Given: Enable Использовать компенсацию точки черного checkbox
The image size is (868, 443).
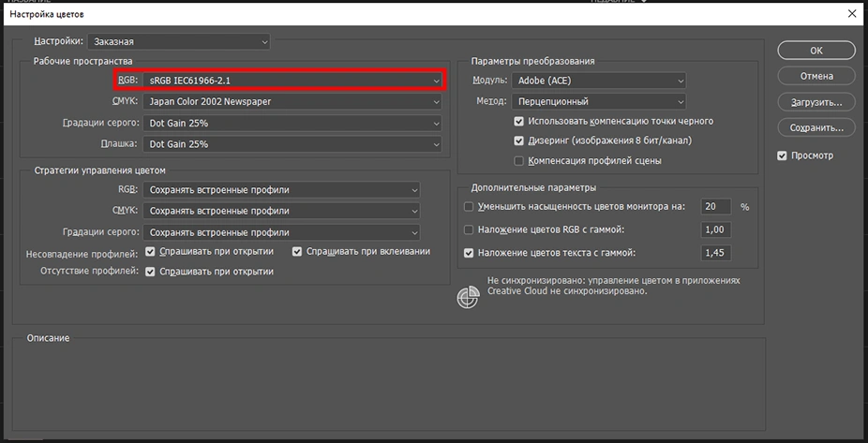Looking at the screenshot, I should pyautogui.click(x=519, y=121).
